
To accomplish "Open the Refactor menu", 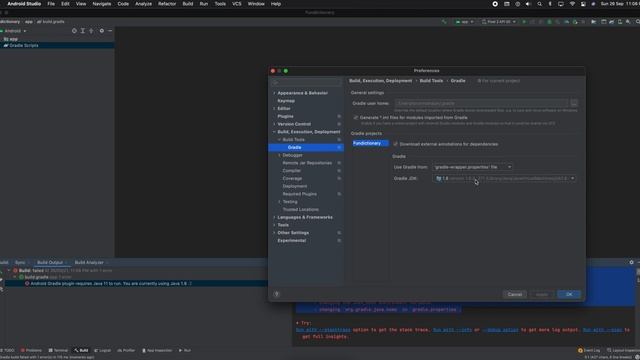I will [x=167, y=4].
